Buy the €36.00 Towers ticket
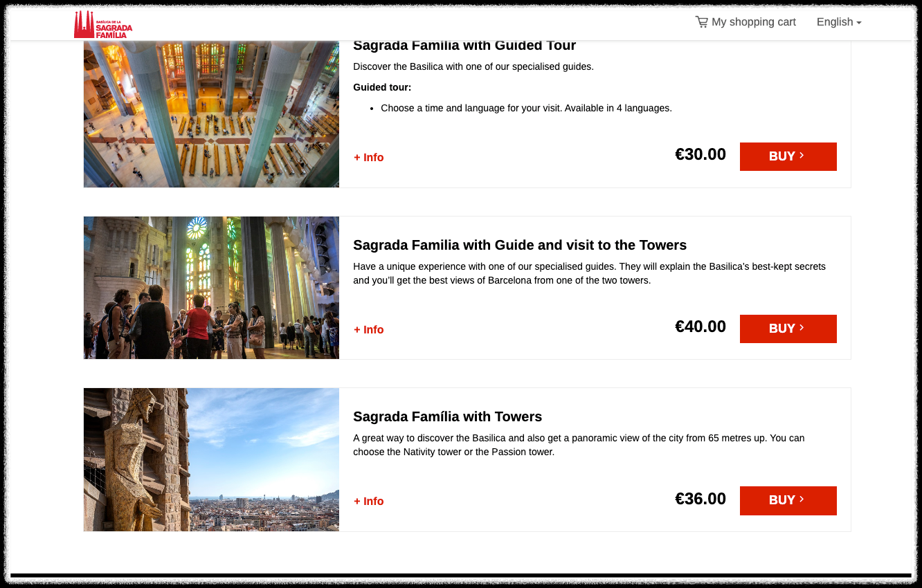 pos(788,501)
